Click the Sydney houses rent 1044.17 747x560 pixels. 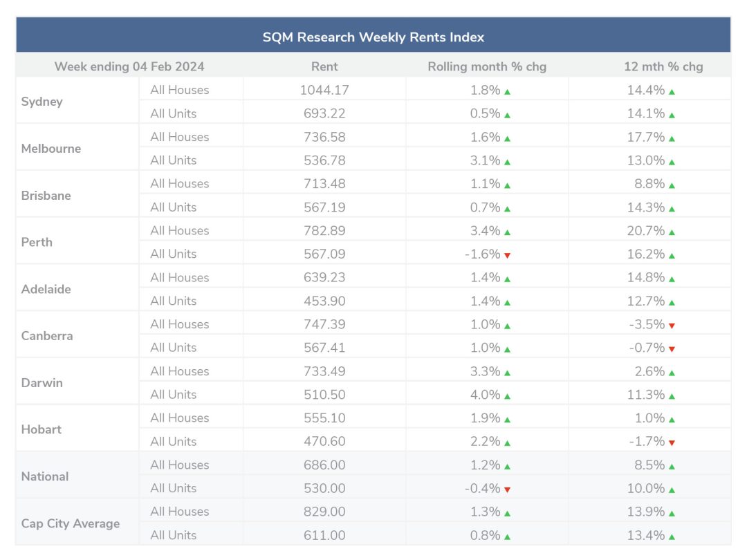click(x=324, y=90)
